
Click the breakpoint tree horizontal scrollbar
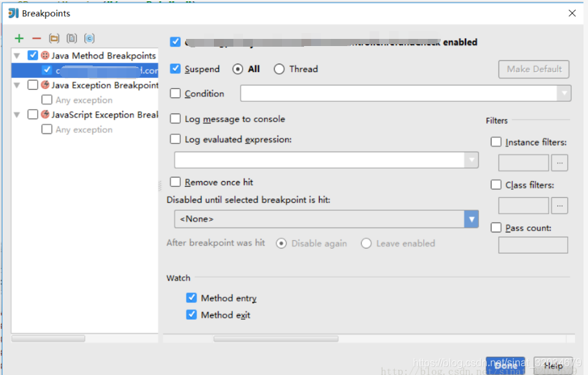point(49,339)
